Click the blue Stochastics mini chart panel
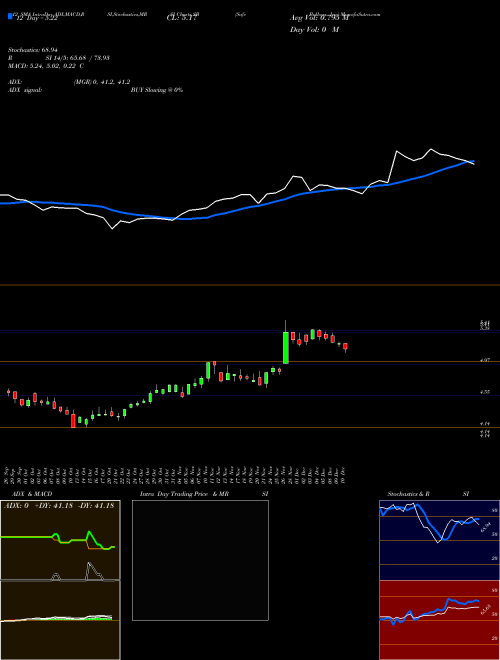This screenshot has height=660, width=500. click(x=439, y=540)
